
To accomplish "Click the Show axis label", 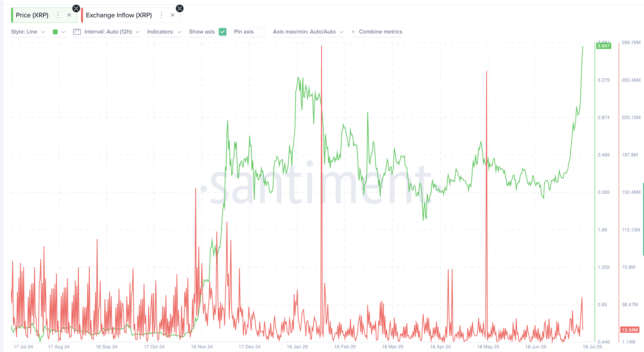I will tap(201, 32).
